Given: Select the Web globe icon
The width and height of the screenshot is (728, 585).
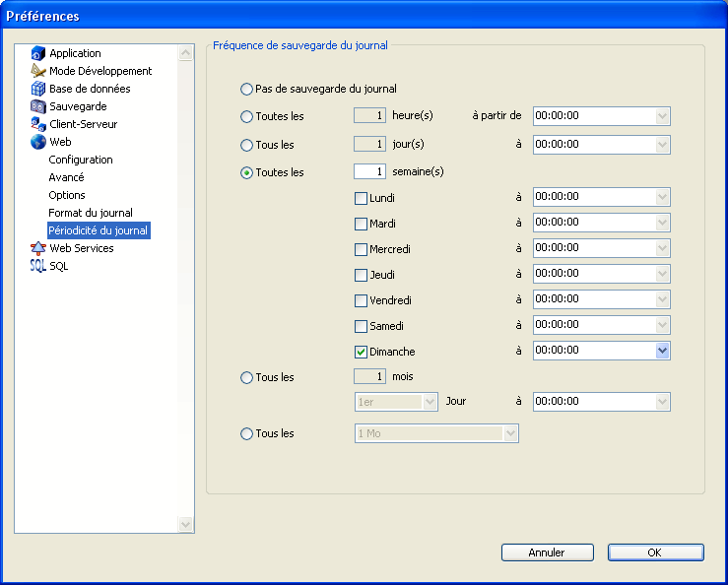Looking at the screenshot, I should (x=38, y=142).
